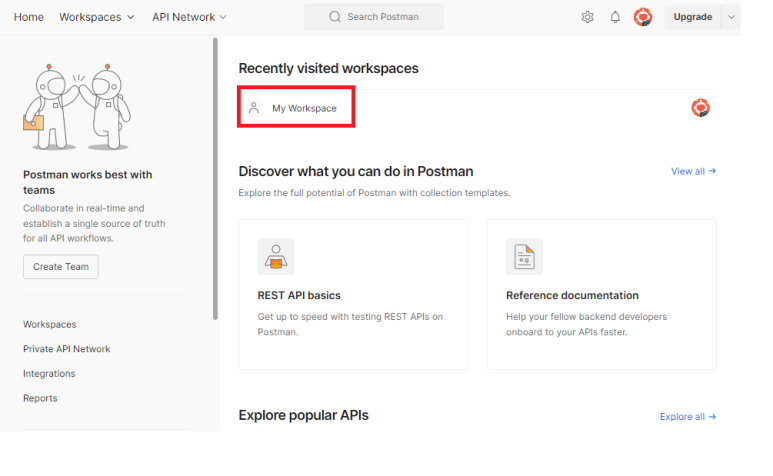
Task: Open the notifications bell
Action: click(x=615, y=17)
